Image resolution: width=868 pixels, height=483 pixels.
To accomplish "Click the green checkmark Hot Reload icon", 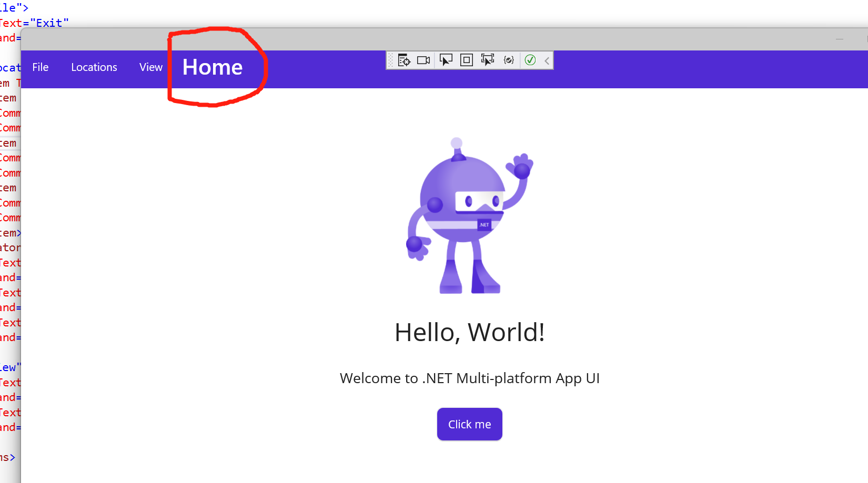I will pyautogui.click(x=530, y=60).
